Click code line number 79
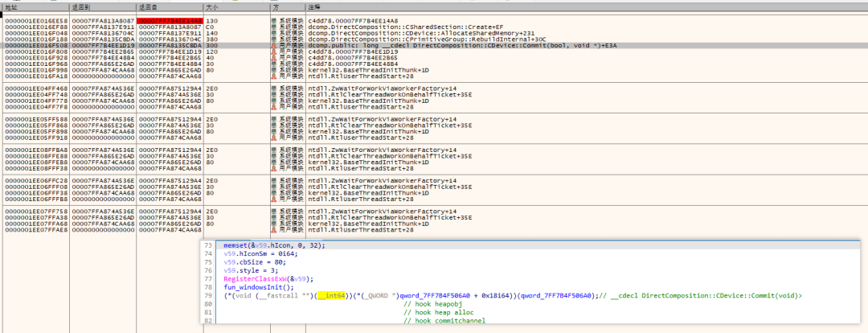The width and height of the screenshot is (868, 333). pos(208,295)
